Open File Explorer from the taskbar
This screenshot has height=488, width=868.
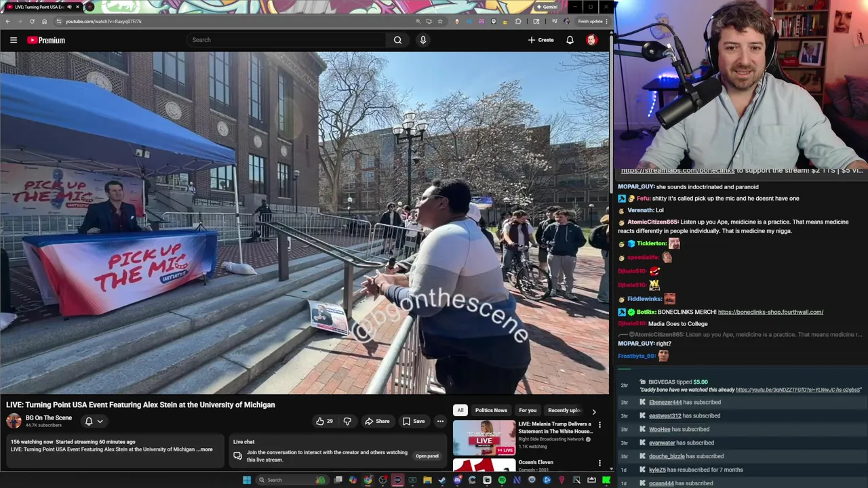pyautogui.click(x=427, y=480)
